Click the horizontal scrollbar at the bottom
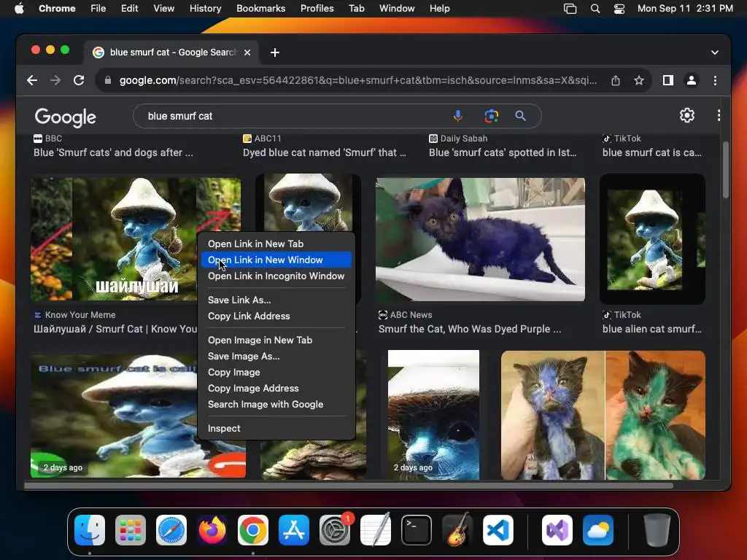Image resolution: width=747 pixels, height=560 pixels. point(348,486)
